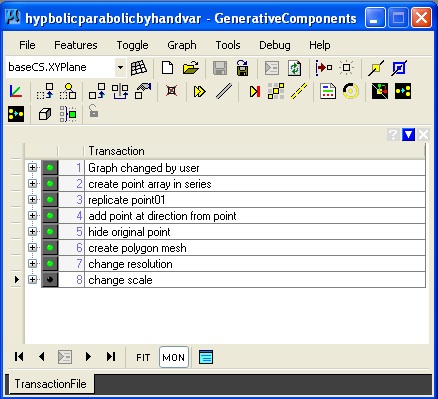Click the FIT button

pos(143,357)
